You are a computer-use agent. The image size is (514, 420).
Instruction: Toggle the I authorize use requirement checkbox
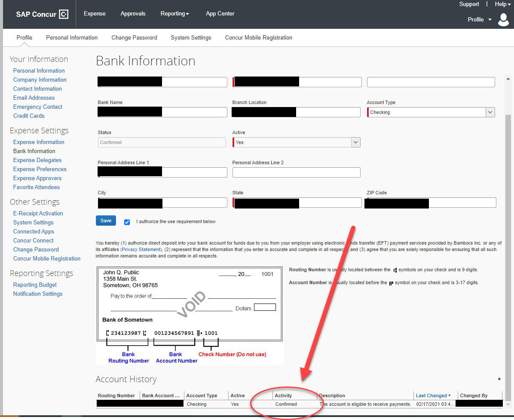point(127,222)
